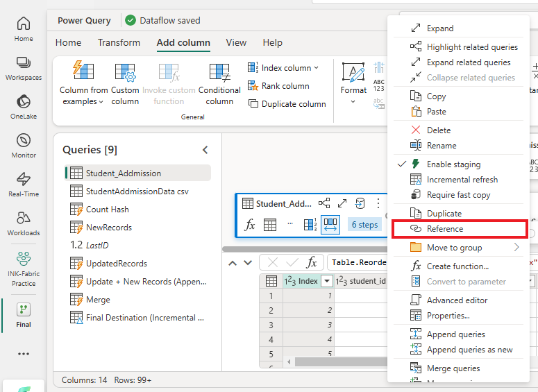The height and width of the screenshot is (392, 538).
Task: Open the Format dropdown chevron
Action: pos(353,102)
